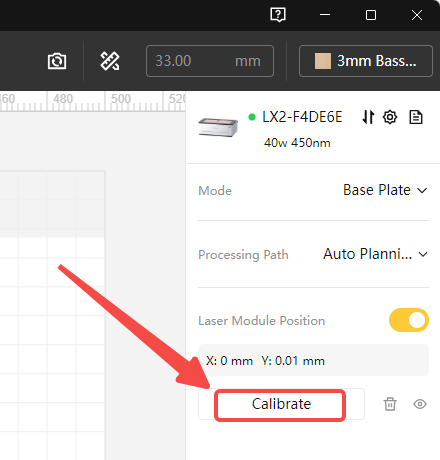Toggle the eye visibility icon beside Calibrate
440x460 pixels.
click(x=420, y=404)
